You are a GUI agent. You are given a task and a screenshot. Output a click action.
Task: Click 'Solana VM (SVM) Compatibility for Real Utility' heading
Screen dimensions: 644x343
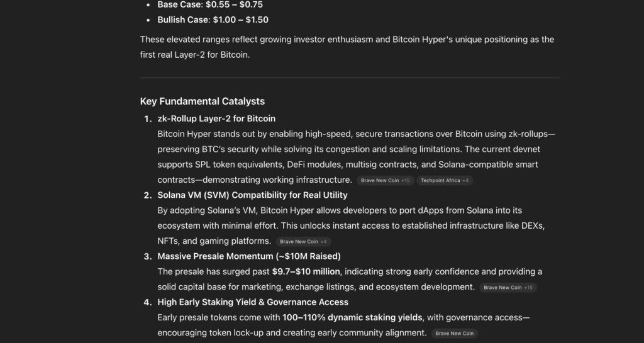[x=252, y=195]
